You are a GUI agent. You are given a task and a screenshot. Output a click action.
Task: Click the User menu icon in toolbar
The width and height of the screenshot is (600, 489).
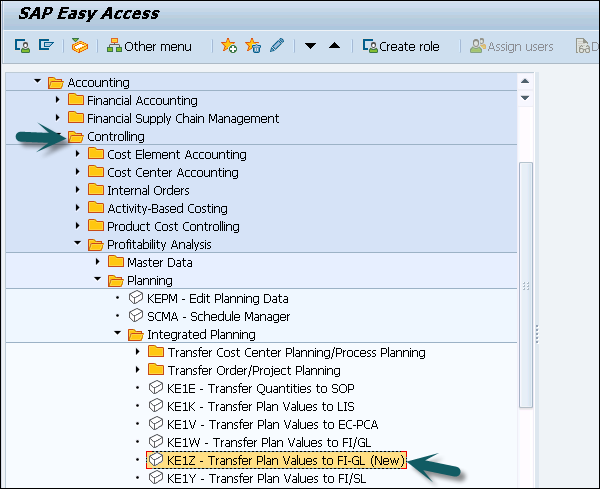point(22,46)
